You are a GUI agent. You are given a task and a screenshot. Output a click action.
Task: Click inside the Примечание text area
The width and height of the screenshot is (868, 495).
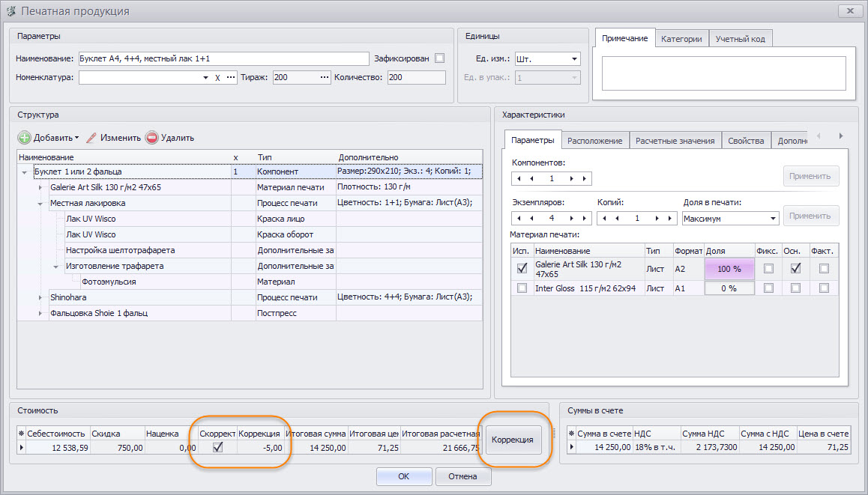point(723,73)
